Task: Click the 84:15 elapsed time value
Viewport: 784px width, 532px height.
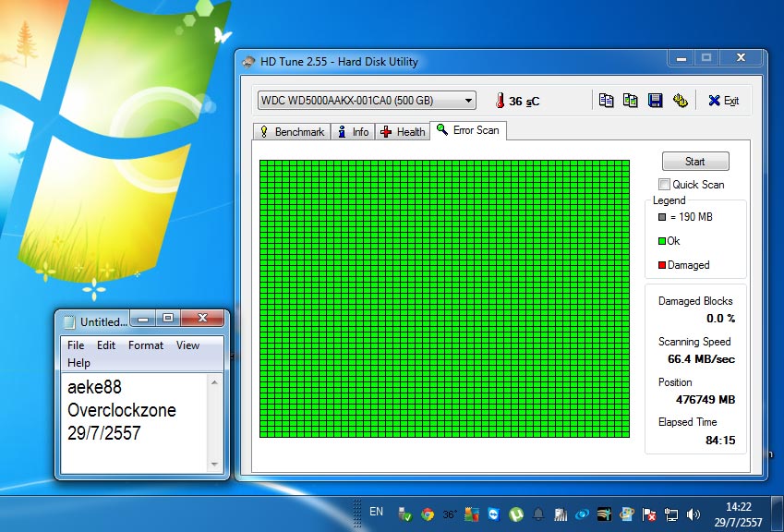Action: (x=720, y=440)
